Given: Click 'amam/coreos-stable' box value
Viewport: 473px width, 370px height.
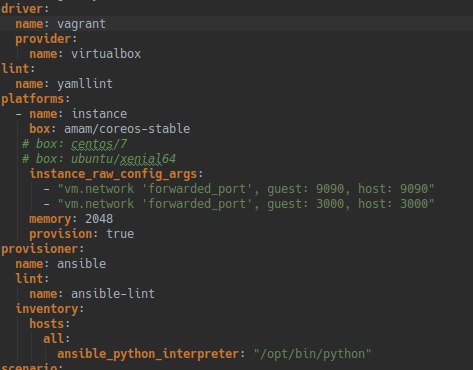Looking at the screenshot, I should (127, 129).
